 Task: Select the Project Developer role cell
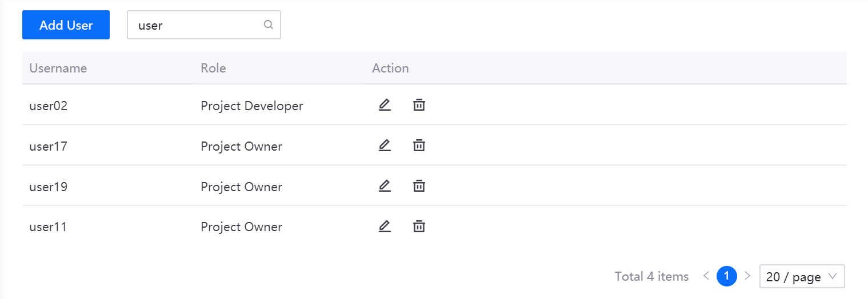251,106
